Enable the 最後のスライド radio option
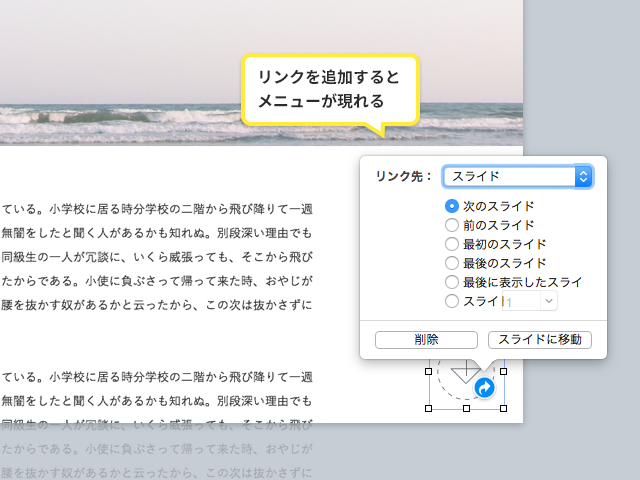The height and width of the screenshot is (480, 640). tap(452, 263)
